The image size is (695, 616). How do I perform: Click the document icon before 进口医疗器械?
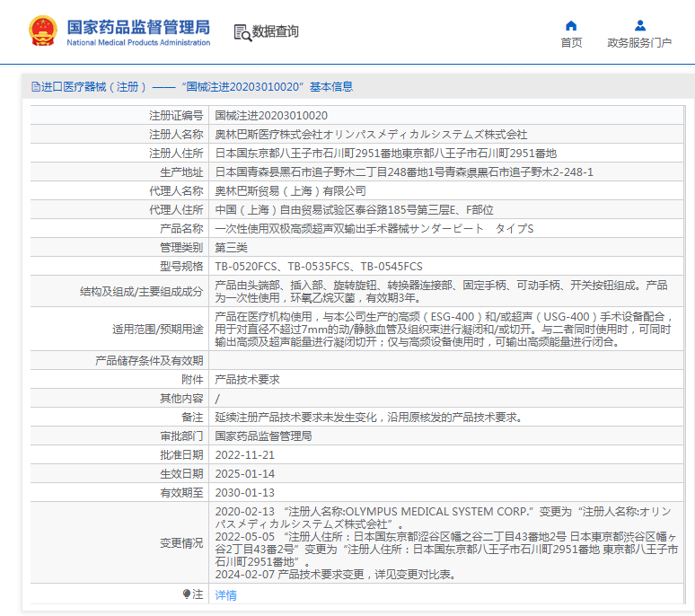pos(35,87)
